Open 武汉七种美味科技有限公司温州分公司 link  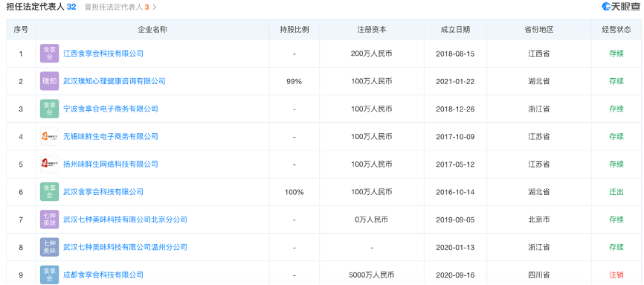coord(125,247)
